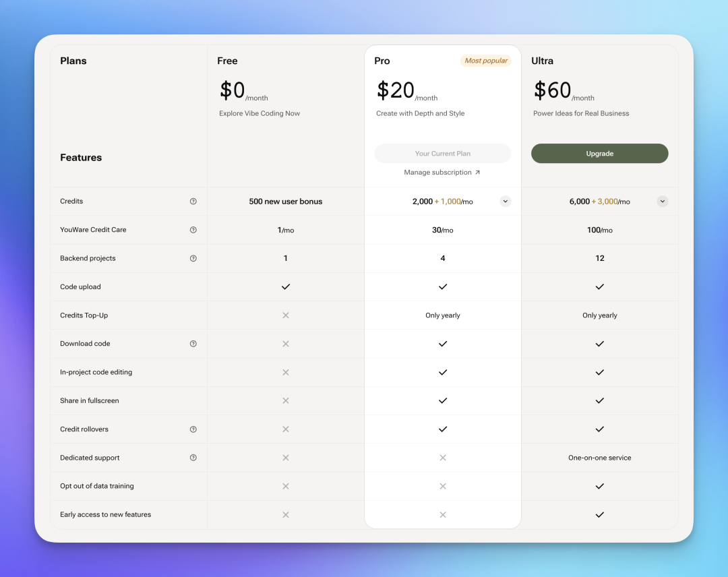Click the Ultra "12" backend projects value
Screen dimensions: 728x577
click(x=600, y=258)
